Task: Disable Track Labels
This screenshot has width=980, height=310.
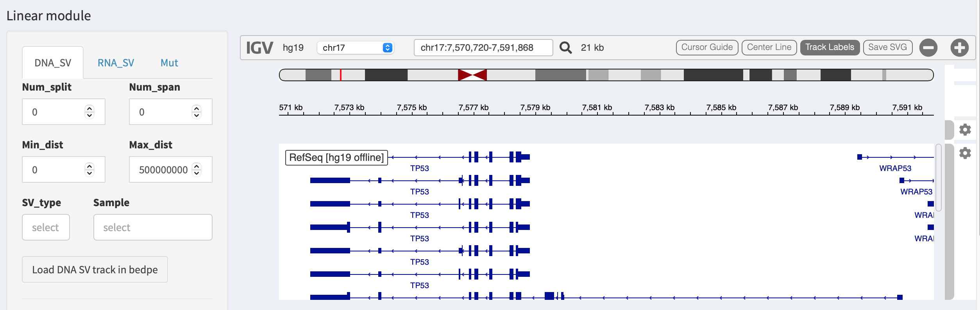Action: coord(830,48)
